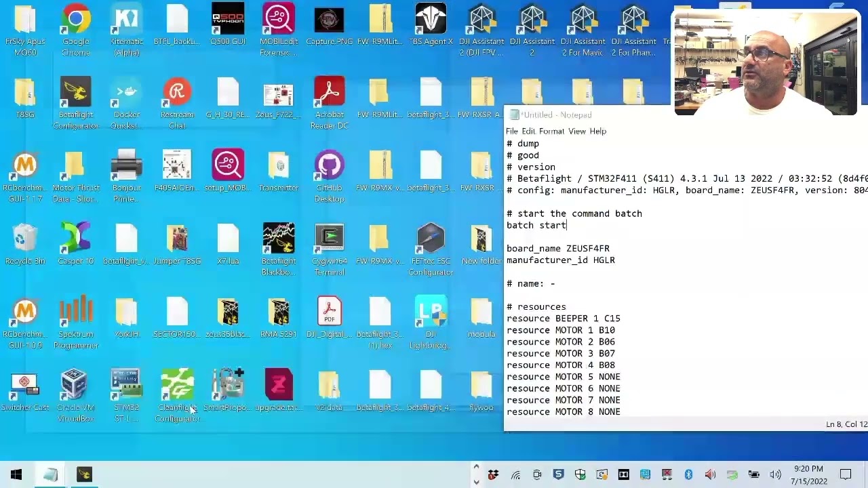Select RCbenchmark GUI 1.1.7 icon
Image resolution: width=868 pixels, height=488 pixels.
(25, 175)
